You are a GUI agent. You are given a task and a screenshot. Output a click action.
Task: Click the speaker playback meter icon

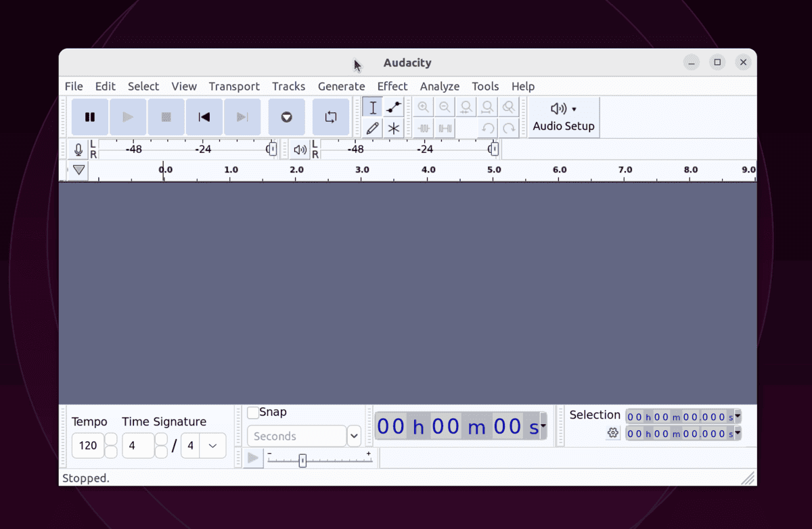pyautogui.click(x=300, y=149)
